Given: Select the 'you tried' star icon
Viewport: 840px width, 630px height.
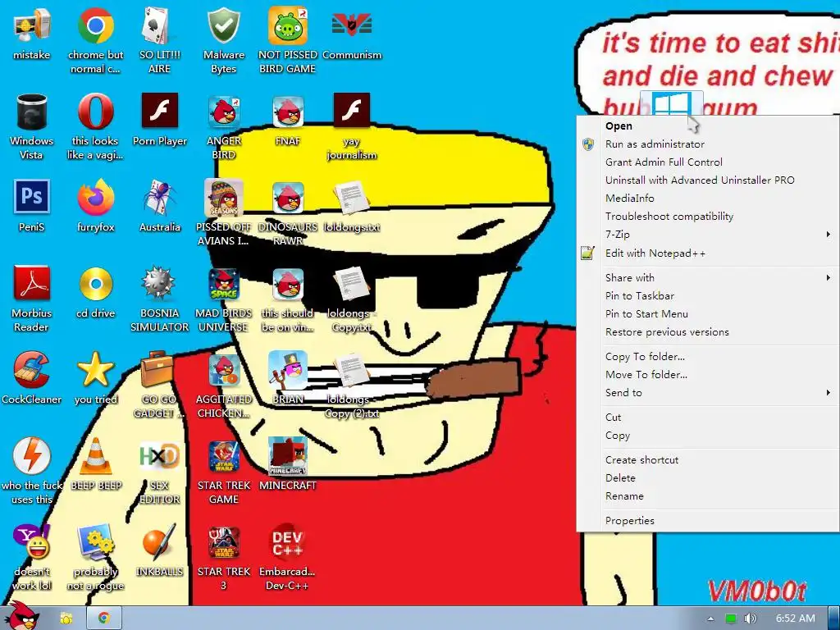Looking at the screenshot, I should pos(95,369).
